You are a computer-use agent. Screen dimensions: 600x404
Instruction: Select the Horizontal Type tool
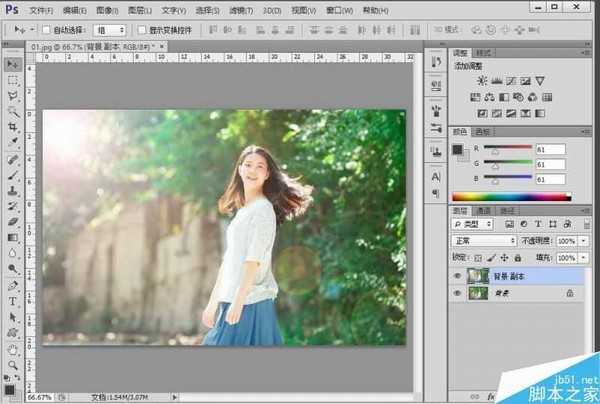[x=14, y=301]
